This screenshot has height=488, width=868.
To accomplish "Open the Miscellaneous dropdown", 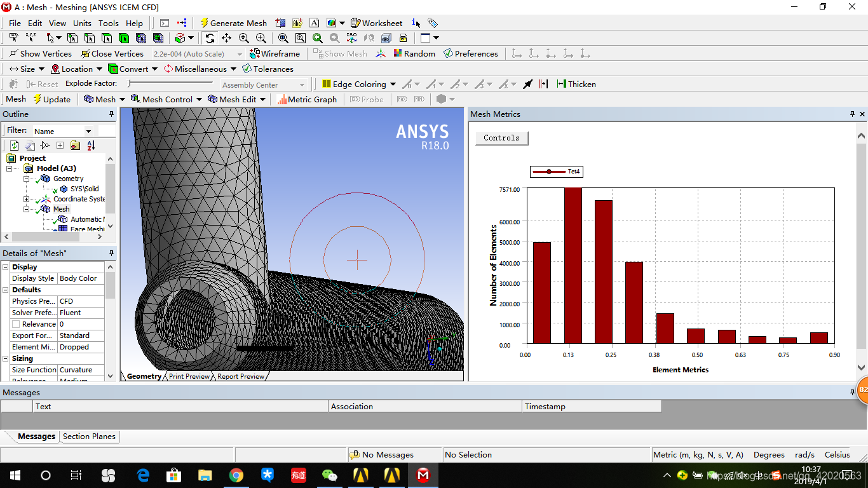I will 200,69.
